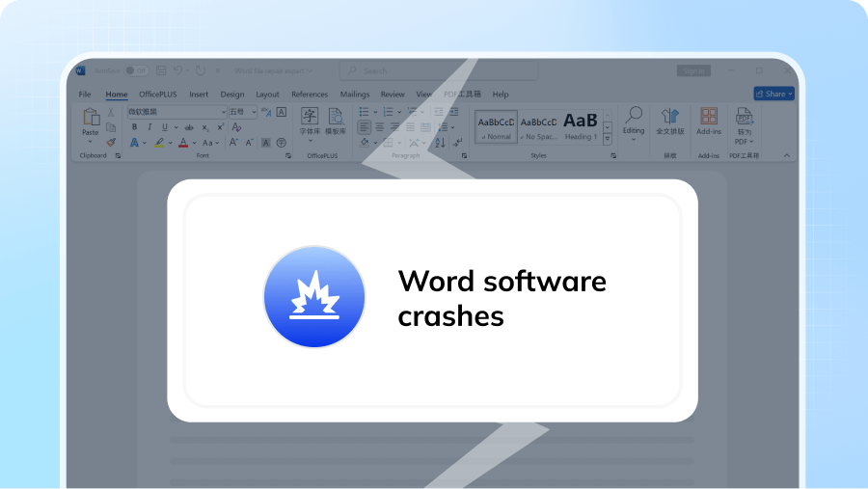This screenshot has height=489, width=868.
Task: Expand the Editing menu
Action: 634,125
